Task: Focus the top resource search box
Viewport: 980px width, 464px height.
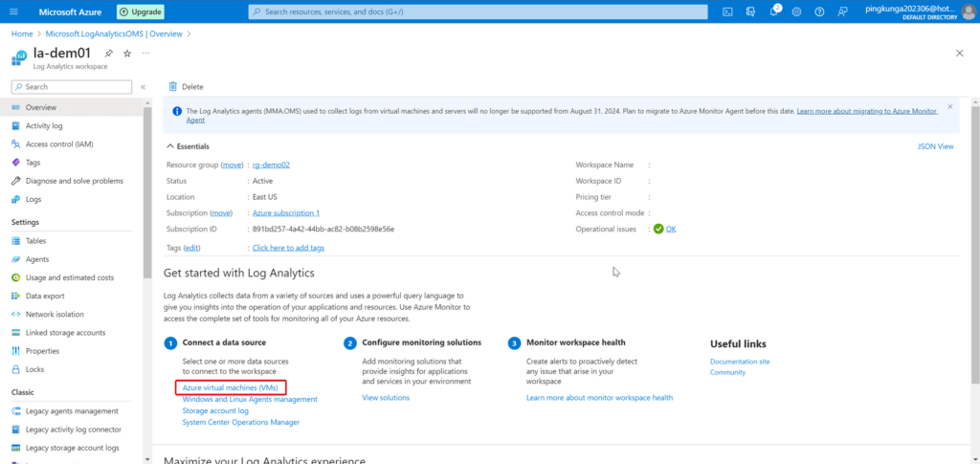Action: pos(478,11)
